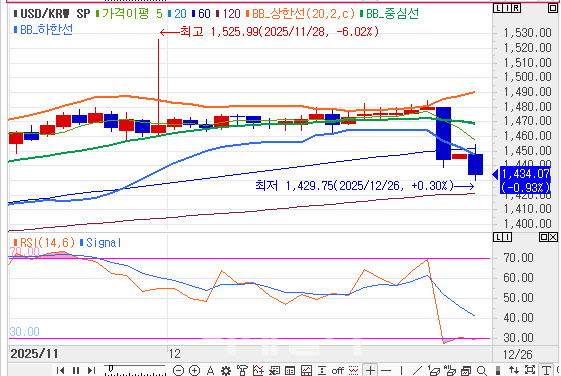This screenshot has width=561, height=376.
Task: Click the 12/26 date label
Action: point(517,355)
